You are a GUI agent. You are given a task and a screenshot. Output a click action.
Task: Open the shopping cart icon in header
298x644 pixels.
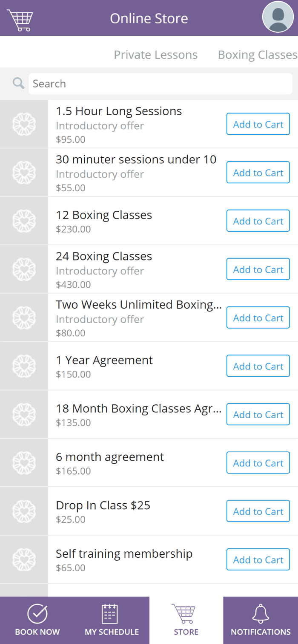(x=20, y=20)
